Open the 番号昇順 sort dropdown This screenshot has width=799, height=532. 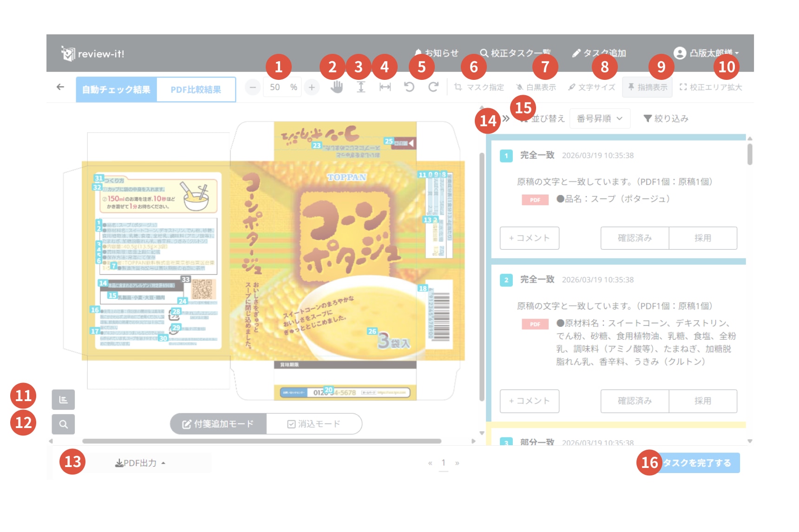point(599,119)
